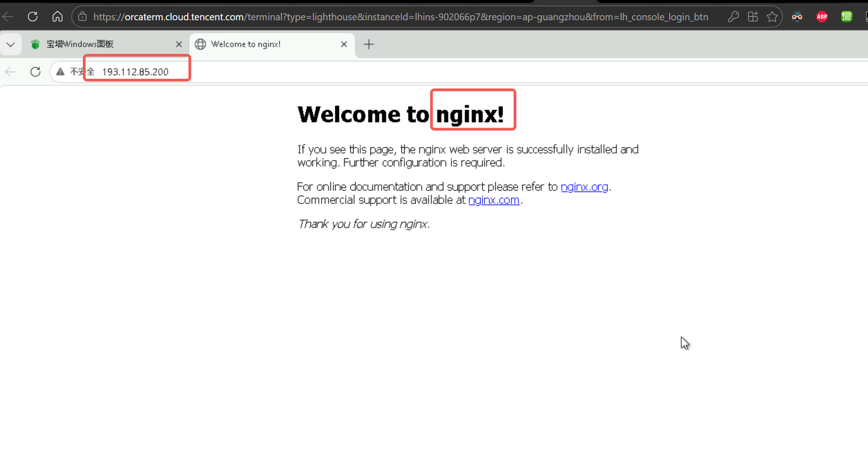868x456 pixels.
Task: Click the "Thank you for using nginx." text
Action: tap(364, 224)
